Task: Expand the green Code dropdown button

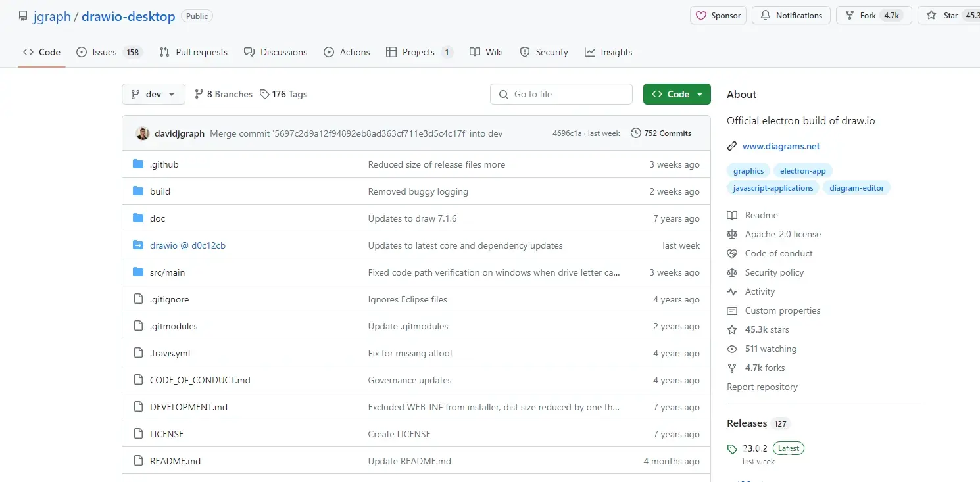Action: [677, 94]
